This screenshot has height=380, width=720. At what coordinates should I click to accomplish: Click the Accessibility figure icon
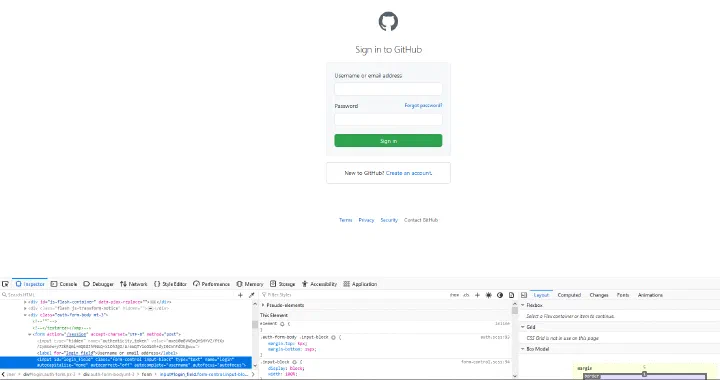click(304, 284)
